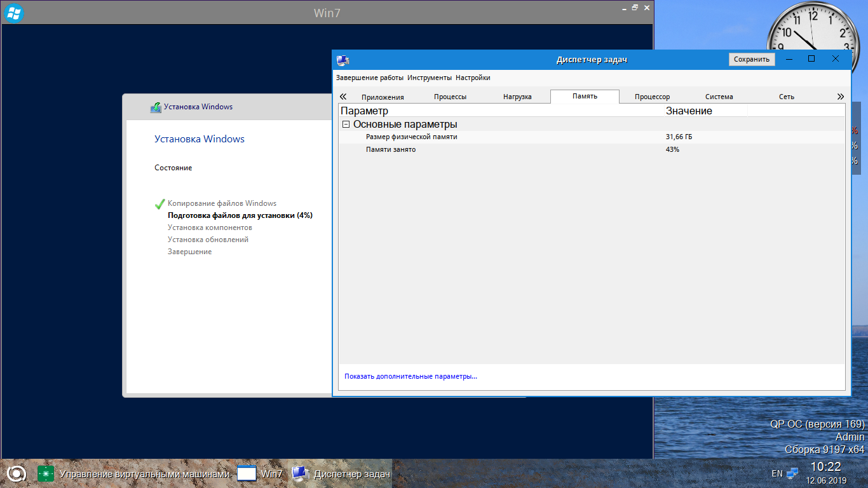Switch to the Система tab
Viewport: 868px width, 488px height.
coord(719,97)
